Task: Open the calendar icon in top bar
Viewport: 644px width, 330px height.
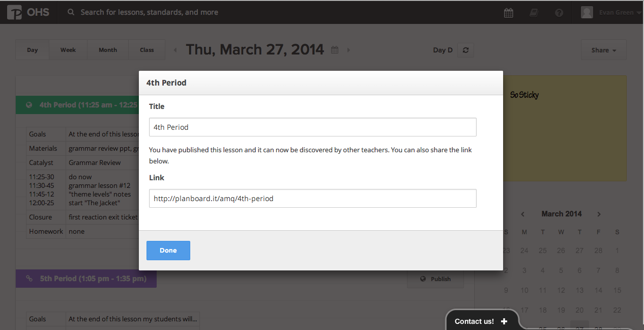Action: click(508, 13)
